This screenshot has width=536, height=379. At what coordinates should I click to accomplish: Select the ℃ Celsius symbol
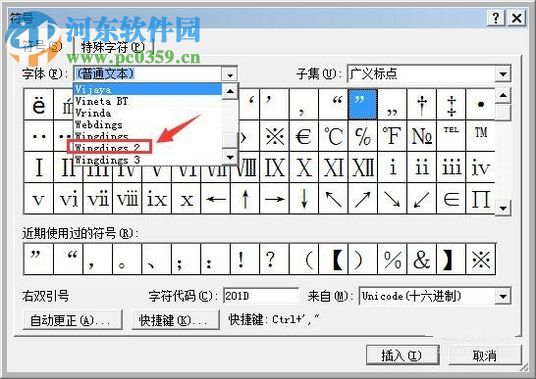pyautogui.click(x=333, y=136)
